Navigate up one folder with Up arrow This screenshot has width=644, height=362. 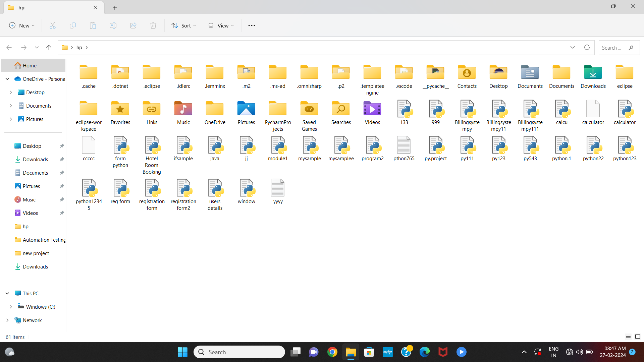49,47
